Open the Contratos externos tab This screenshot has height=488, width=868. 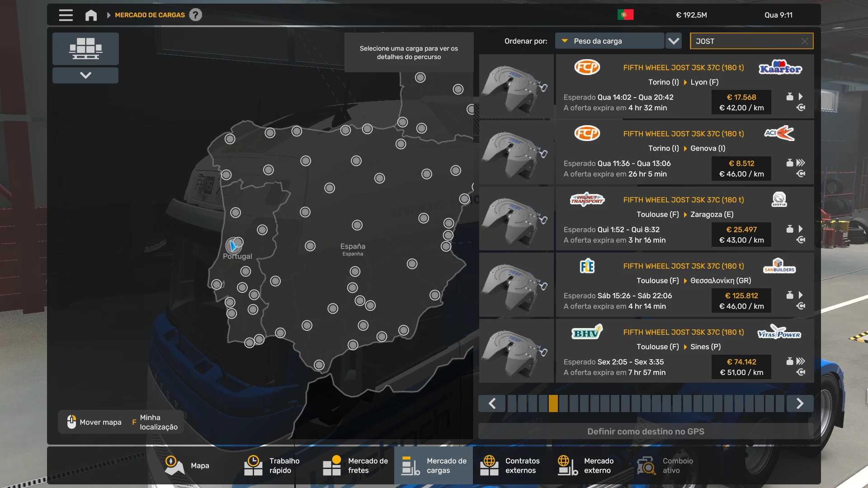(x=510, y=465)
